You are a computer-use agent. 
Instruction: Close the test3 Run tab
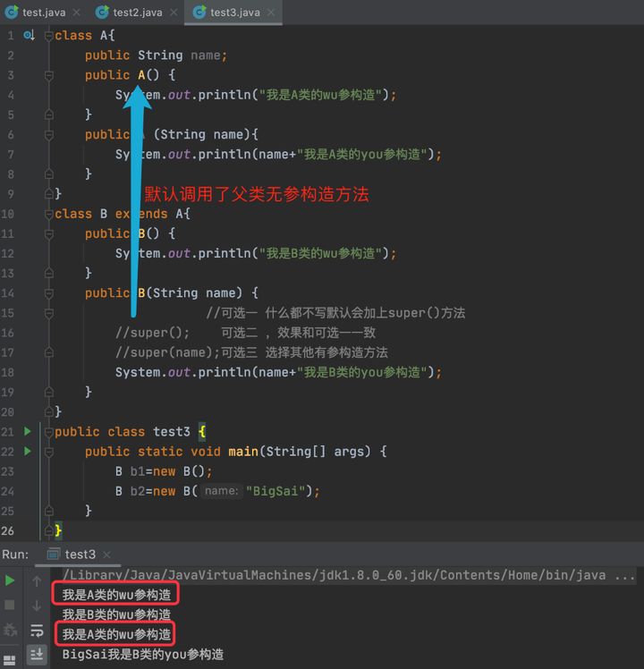click(106, 555)
